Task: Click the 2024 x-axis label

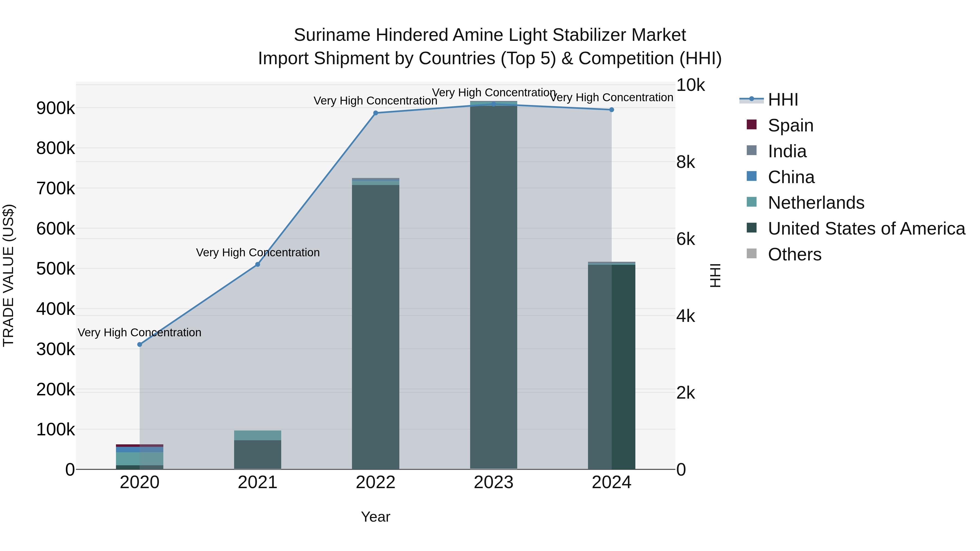Action: coord(611,482)
